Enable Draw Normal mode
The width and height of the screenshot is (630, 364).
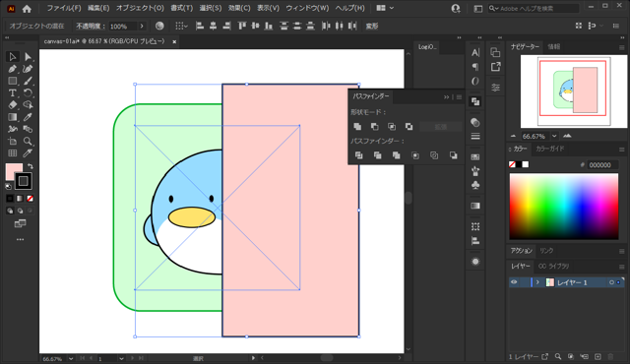10,211
